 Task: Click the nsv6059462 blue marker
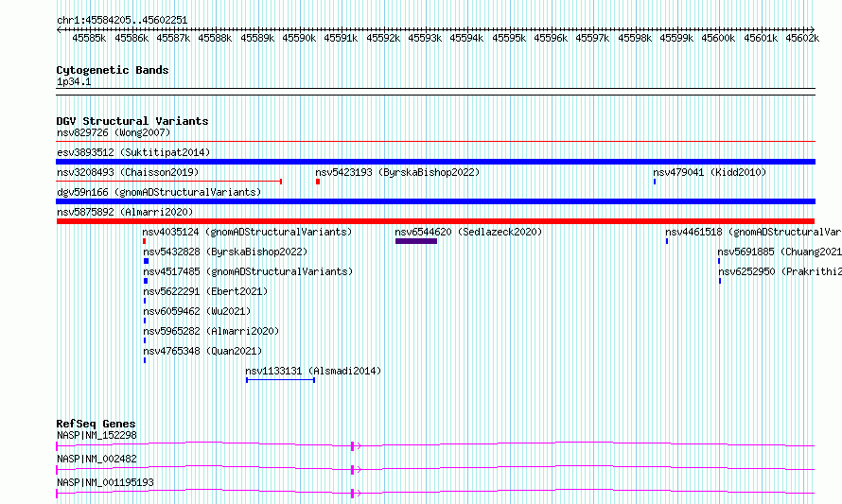click(x=145, y=321)
